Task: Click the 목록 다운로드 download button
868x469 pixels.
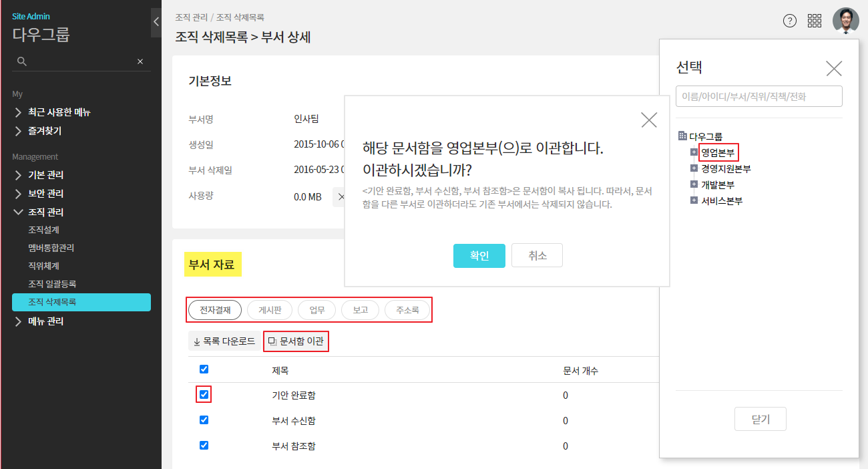Action: [x=224, y=341]
